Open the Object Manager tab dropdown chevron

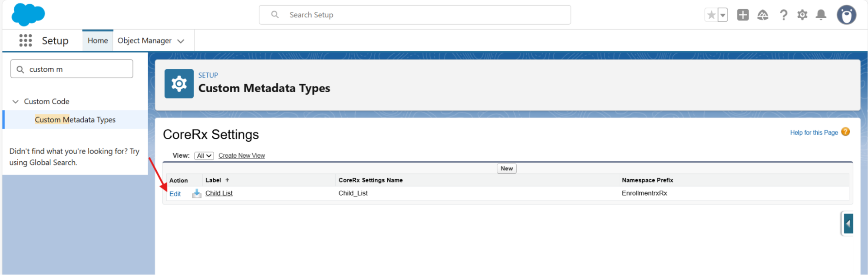pos(181,41)
